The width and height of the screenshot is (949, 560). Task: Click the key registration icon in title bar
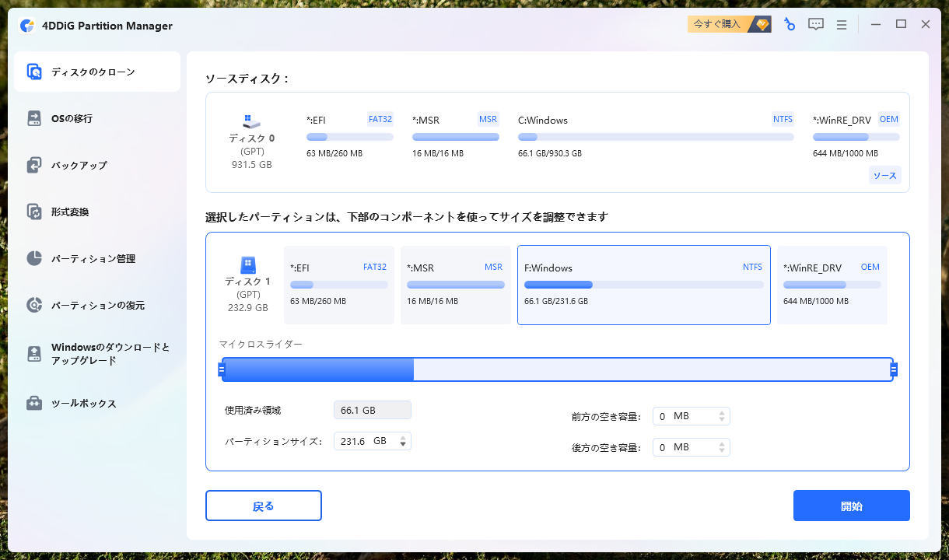pyautogui.click(x=789, y=24)
